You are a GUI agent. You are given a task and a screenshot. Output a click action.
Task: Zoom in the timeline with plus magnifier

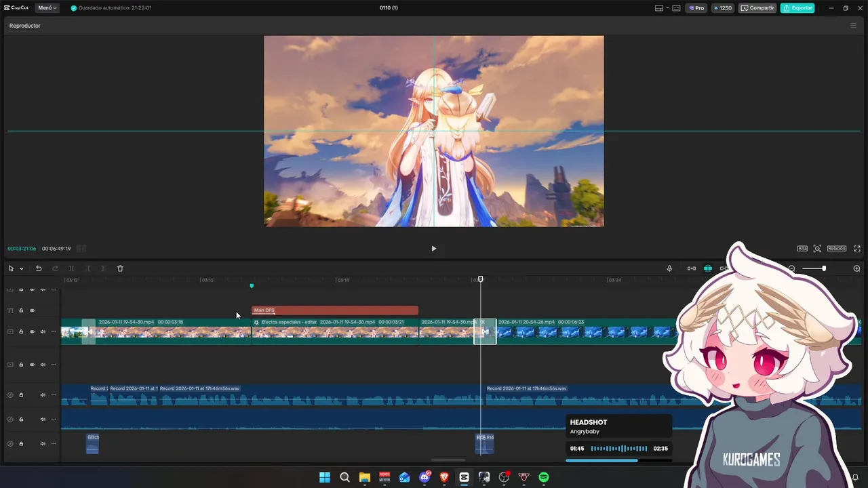[856, 268]
